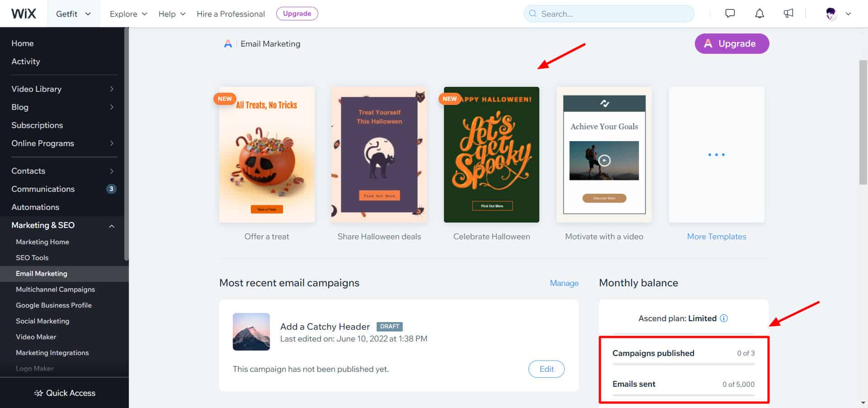
Task: Click the purple Upgrade button
Action: tap(731, 43)
